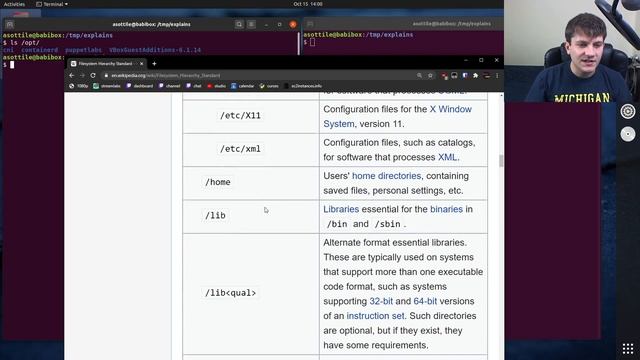640x360 pixels.
Task: Go forward in the browser
Action: coord(82,76)
